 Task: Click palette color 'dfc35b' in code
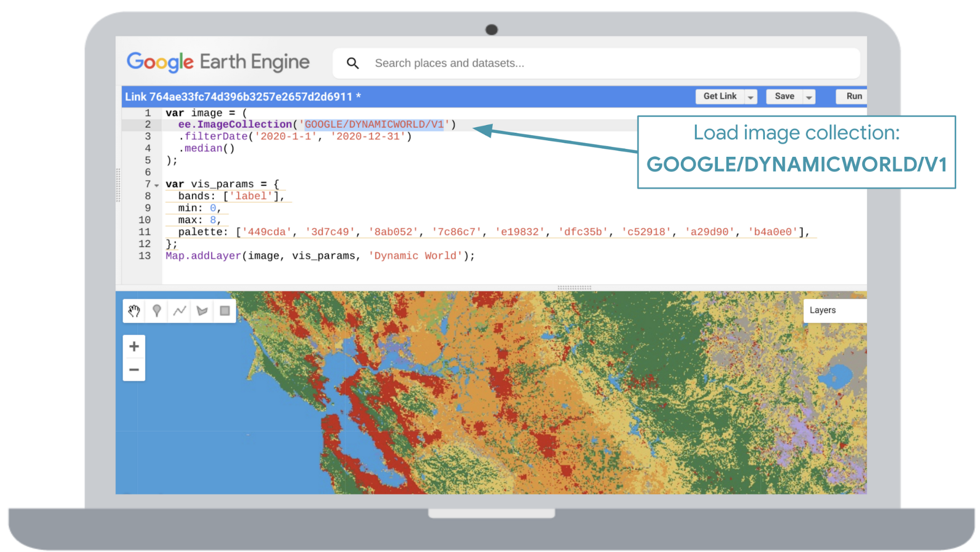tap(583, 232)
